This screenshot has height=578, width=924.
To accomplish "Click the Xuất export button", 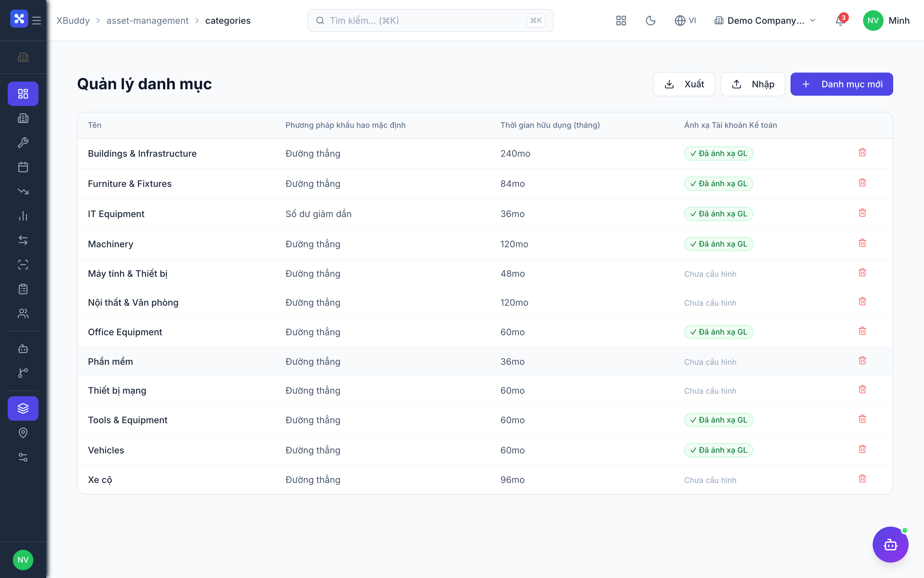I will (x=684, y=84).
